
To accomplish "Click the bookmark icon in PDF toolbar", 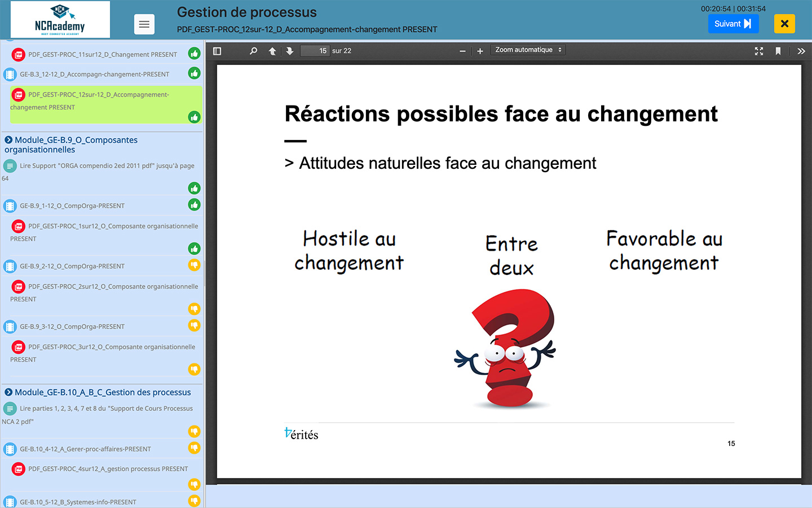I will pyautogui.click(x=778, y=51).
